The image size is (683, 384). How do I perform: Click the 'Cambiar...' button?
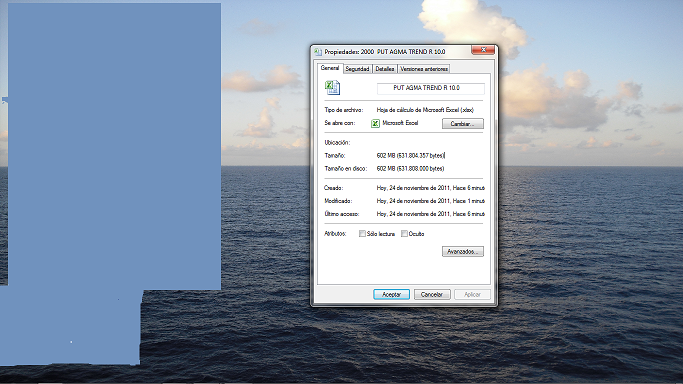point(463,124)
